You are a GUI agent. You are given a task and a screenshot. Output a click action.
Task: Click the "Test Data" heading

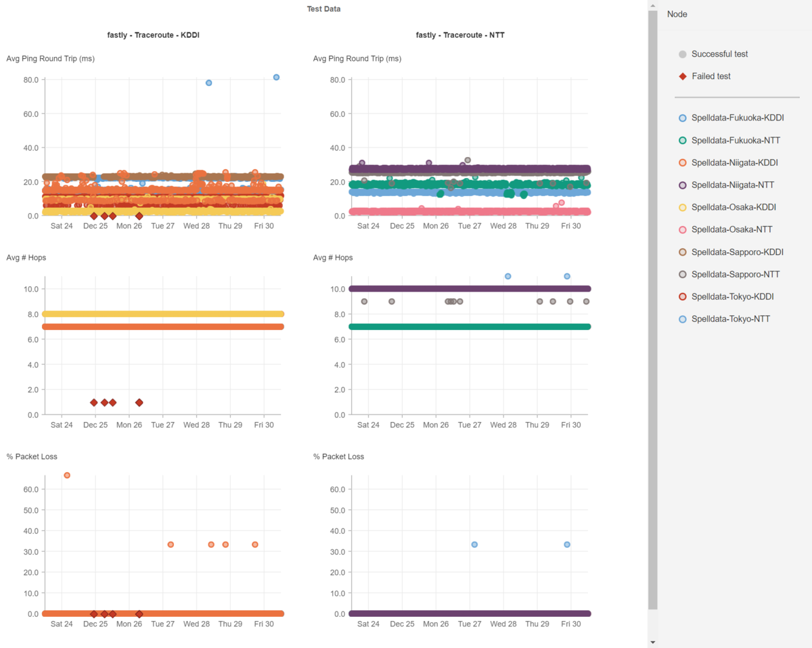pyautogui.click(x=323, y=9)
